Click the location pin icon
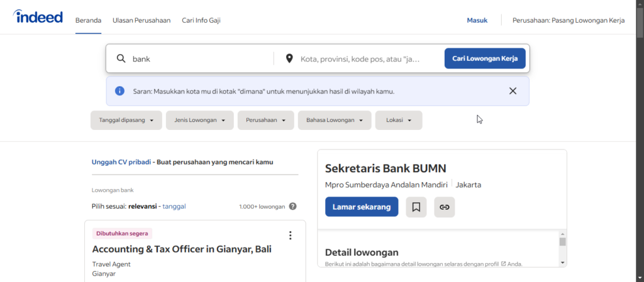Screen dimensions: 644x282 tap(289, 58)
